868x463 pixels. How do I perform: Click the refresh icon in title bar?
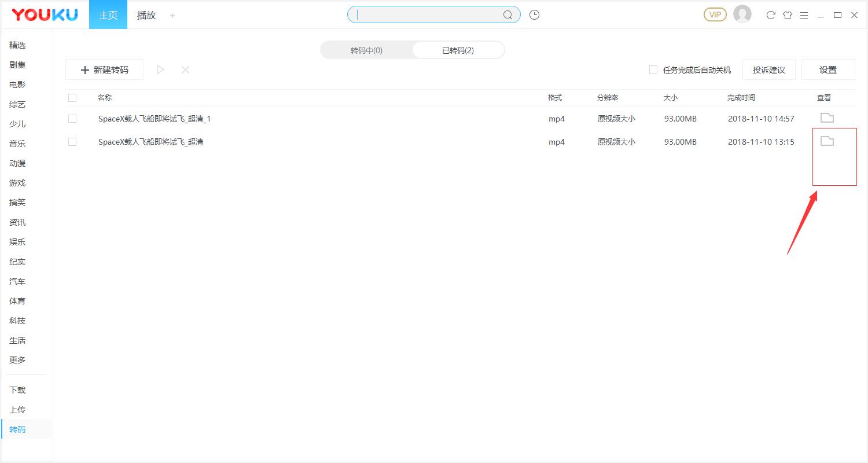pos(770,15)
